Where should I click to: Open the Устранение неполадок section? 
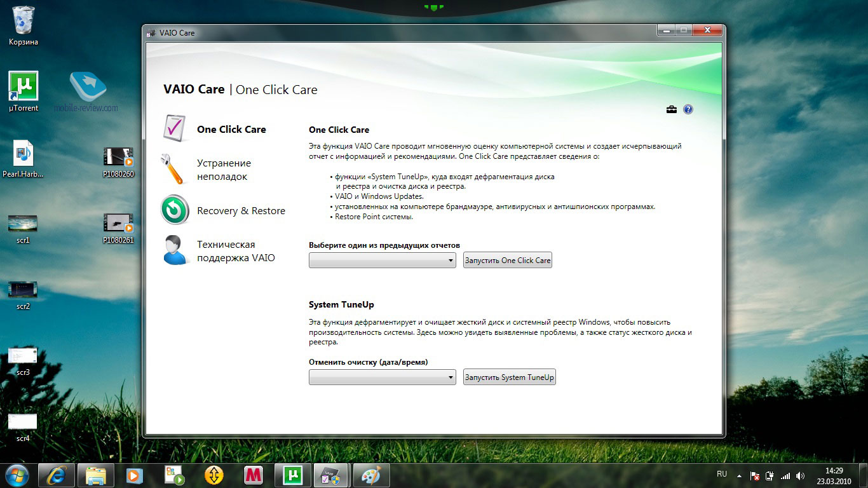coord(224,170)
